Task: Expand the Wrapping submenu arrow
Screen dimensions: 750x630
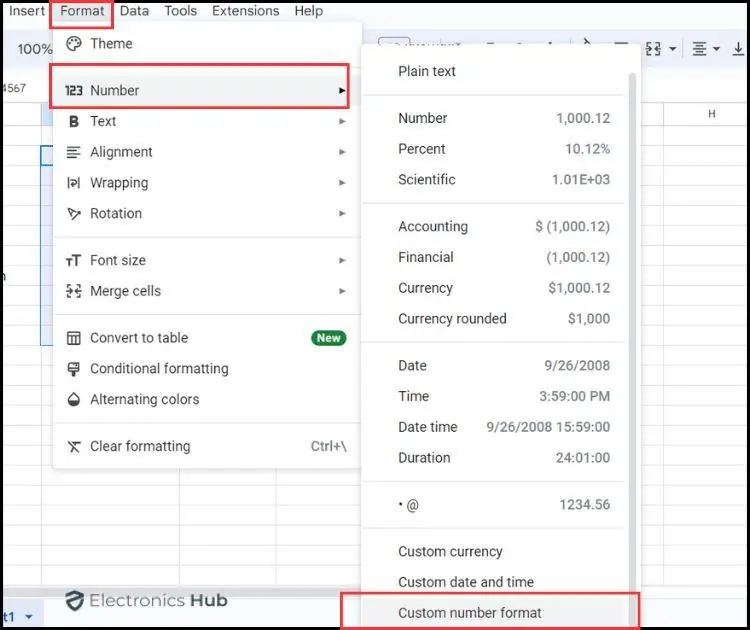Action: tap(342, 183)
